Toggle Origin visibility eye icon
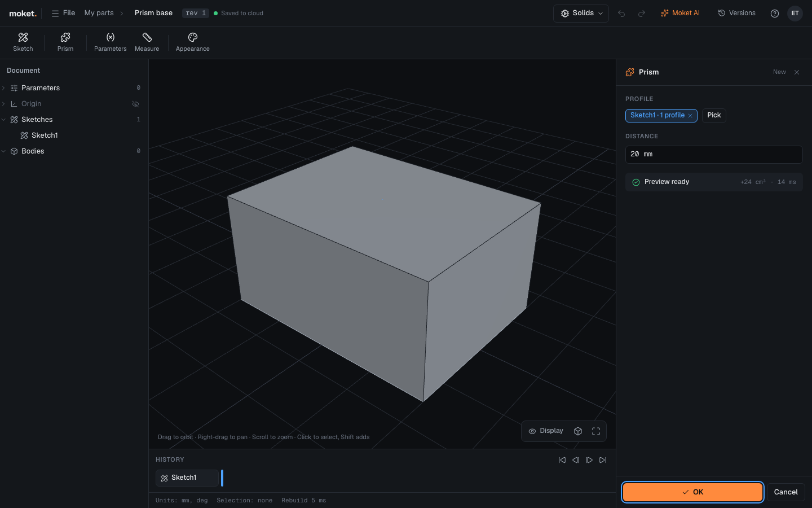Image resolution: width=812 pixels, height=508 pixels. click(x=135, y=104)
